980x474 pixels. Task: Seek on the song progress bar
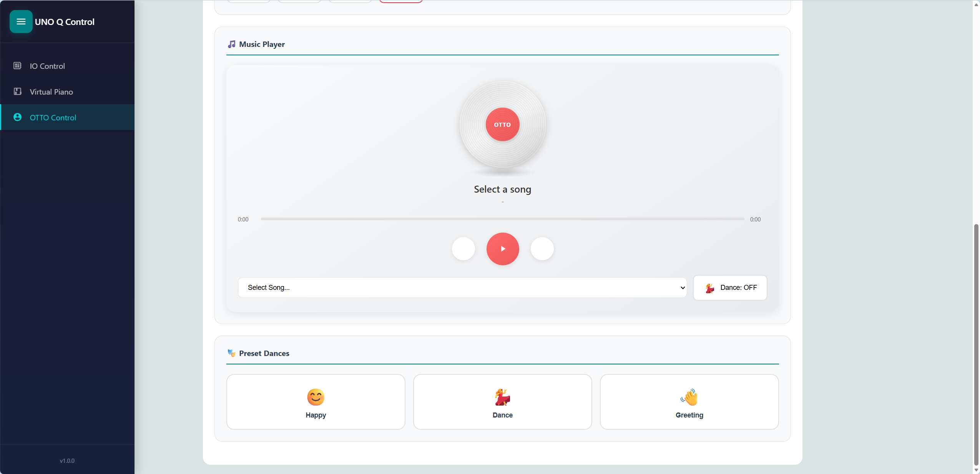coord(502,219)
